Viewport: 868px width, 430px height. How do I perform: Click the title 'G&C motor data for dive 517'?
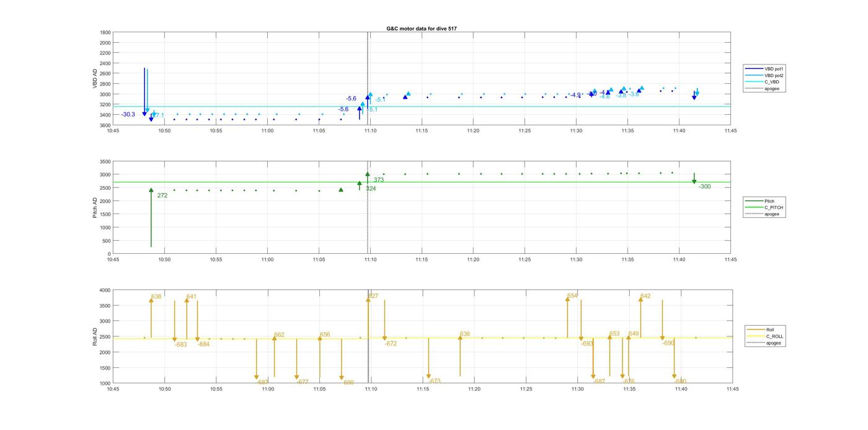point(422,29)
